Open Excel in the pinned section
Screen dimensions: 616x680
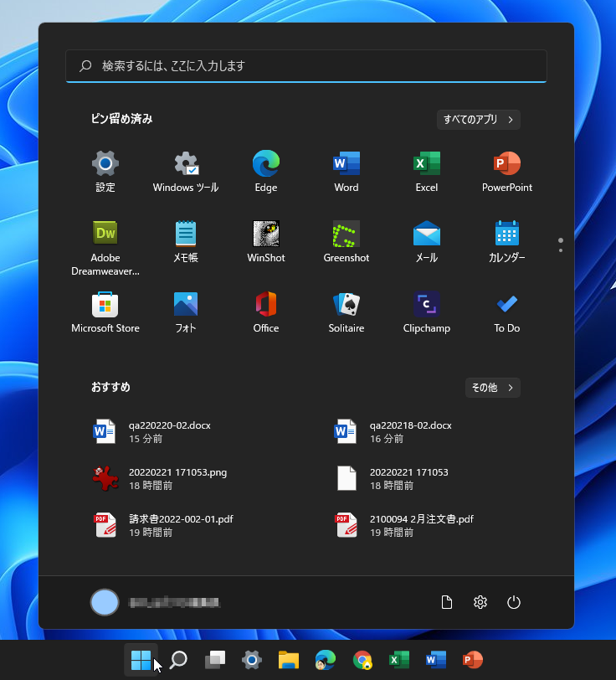[427, 172]
